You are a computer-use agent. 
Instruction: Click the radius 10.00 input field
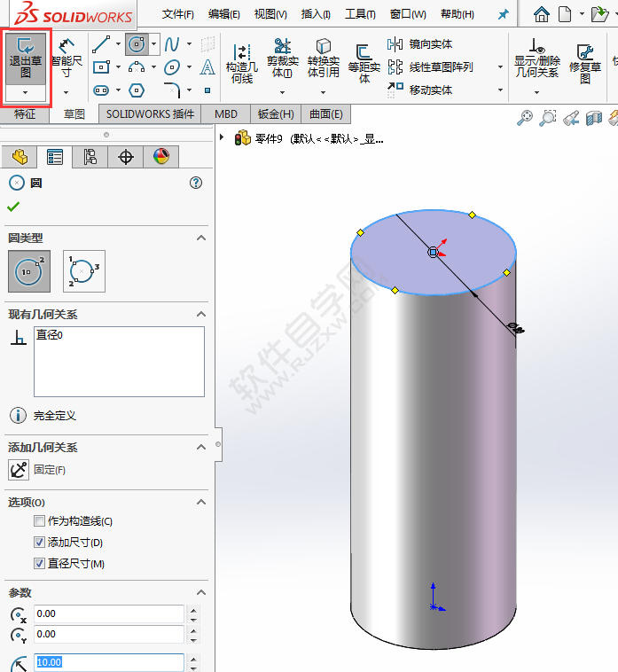(109, 662)
